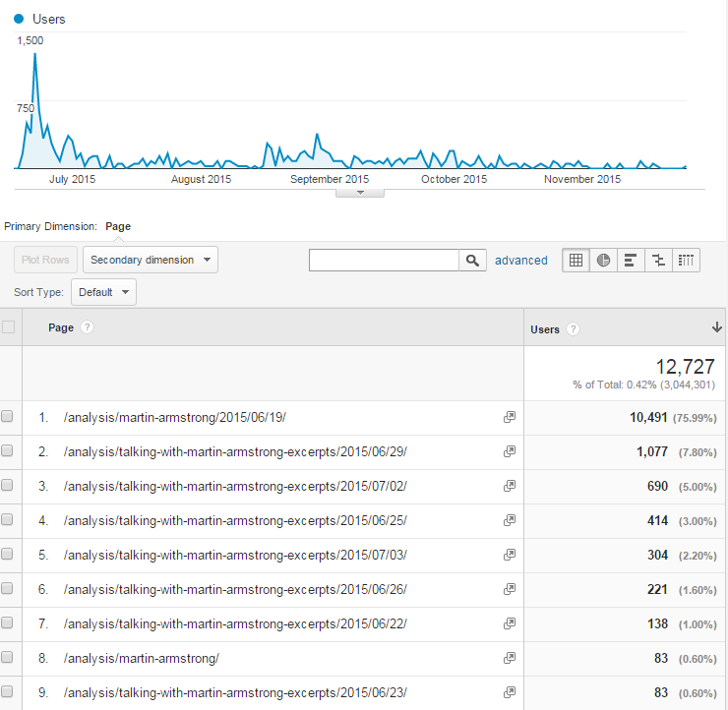Click the search magnifier button
Screen dimensions: 728x710
[472, 261]
